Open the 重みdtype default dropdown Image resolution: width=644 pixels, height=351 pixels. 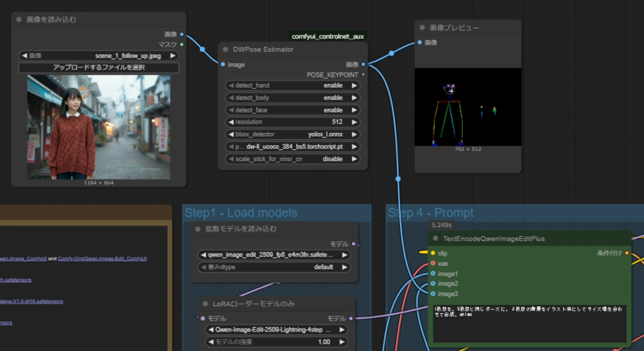point(274,267)
